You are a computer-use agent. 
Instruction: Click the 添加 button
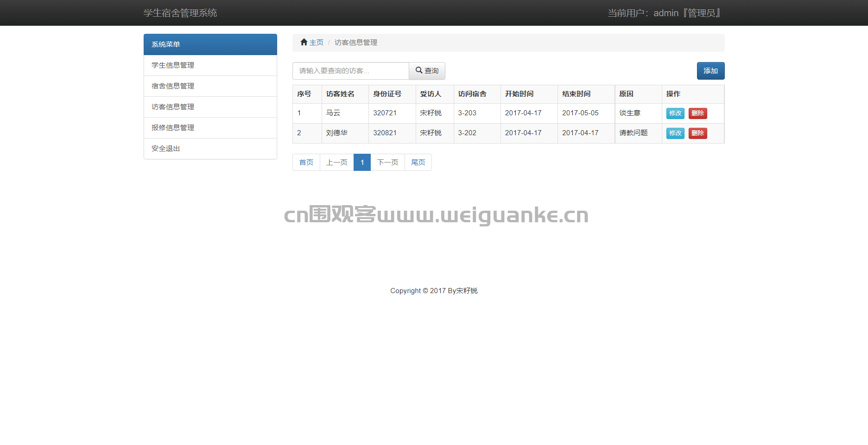pos(710,71)
